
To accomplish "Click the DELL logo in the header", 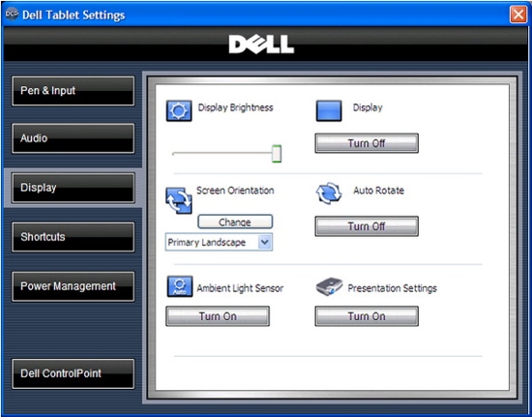I will click(261, 45).
